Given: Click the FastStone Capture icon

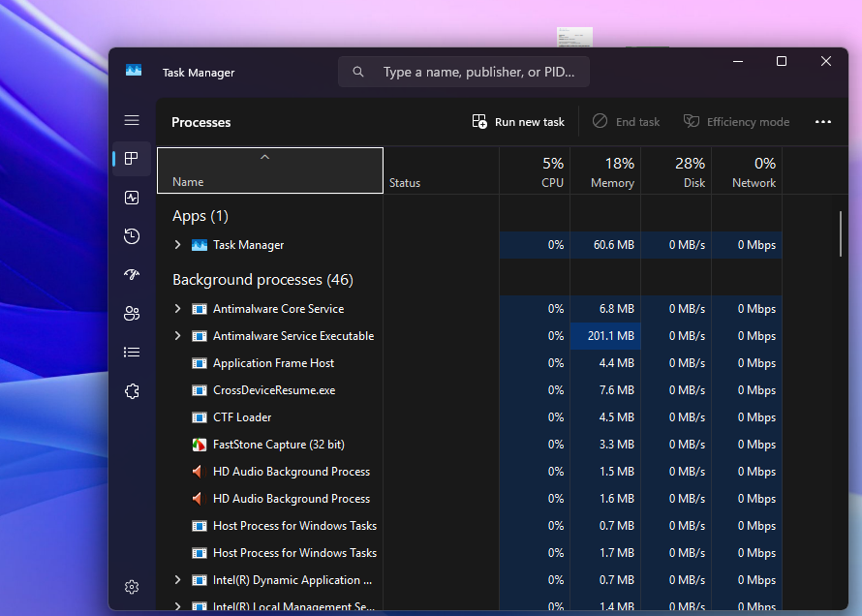Looking at the screenshot, I should (199, 445).
